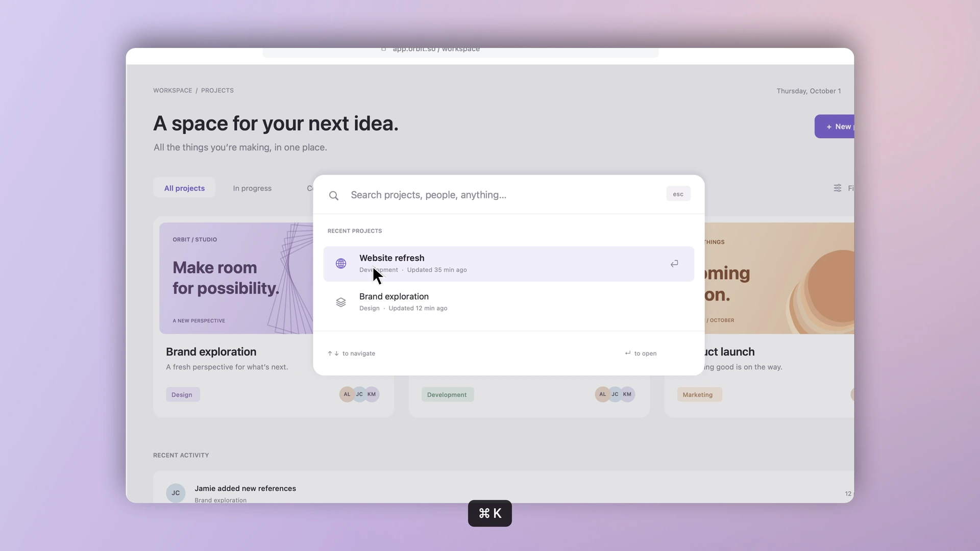Image resolution: width=980 pixels, height=551 pixels.
Task: Click the to open hint text
Action: tap(646, 354)
